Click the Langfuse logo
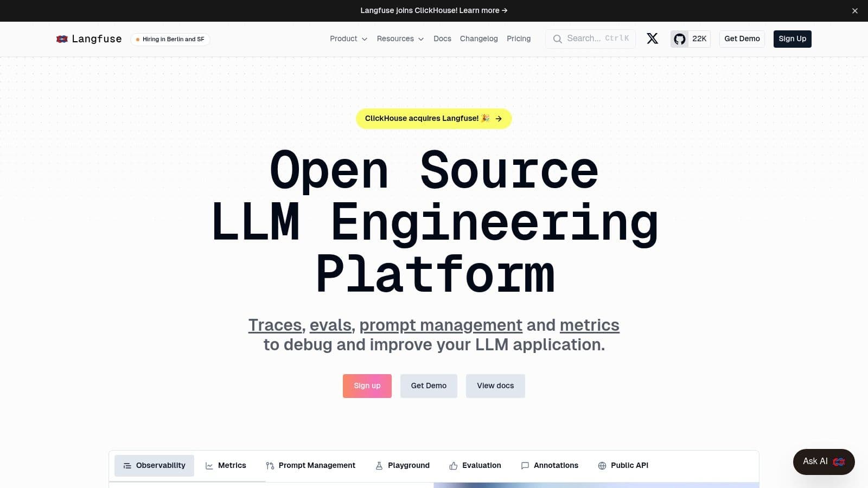 [88, 38]
